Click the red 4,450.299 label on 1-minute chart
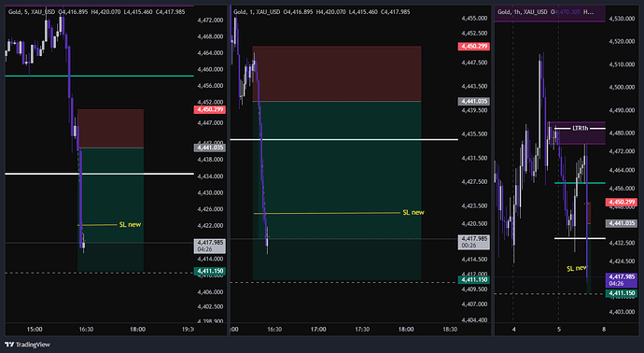Screen dimensions: 644x353 (x=473, y=47)
